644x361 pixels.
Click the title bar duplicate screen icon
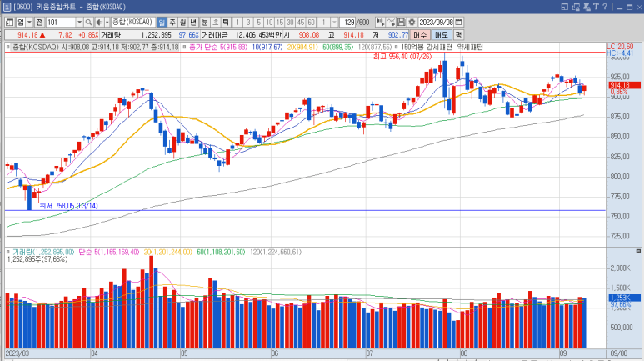pyautogui.click(x=576, y=7)
